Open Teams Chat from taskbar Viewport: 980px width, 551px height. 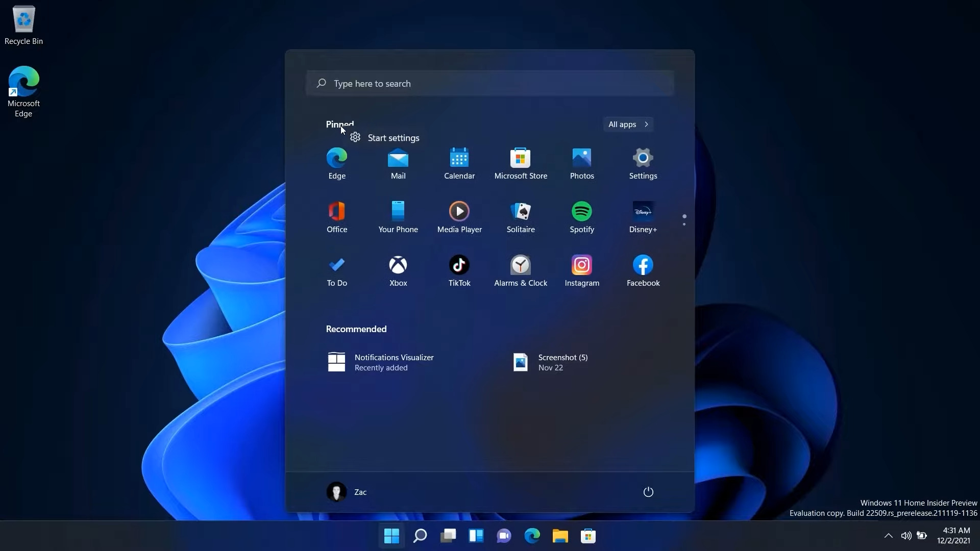504,536
